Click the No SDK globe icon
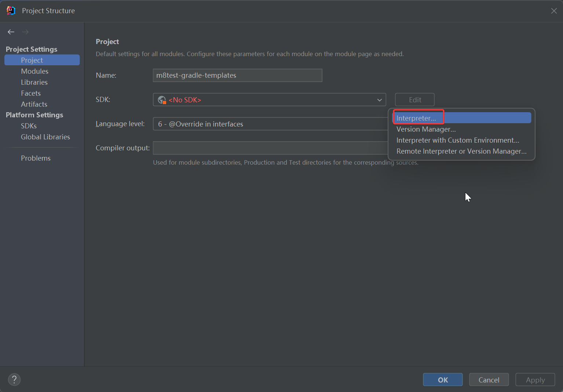The image size is (563, 392). (x=162, y=100)
